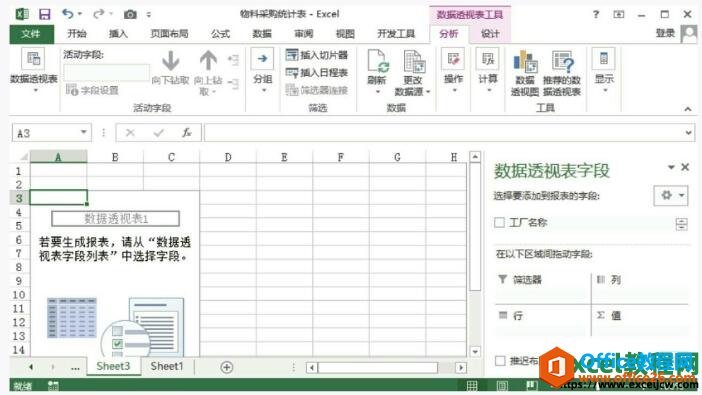
Task: Close the pivot table fields pane
Action: 685,167
